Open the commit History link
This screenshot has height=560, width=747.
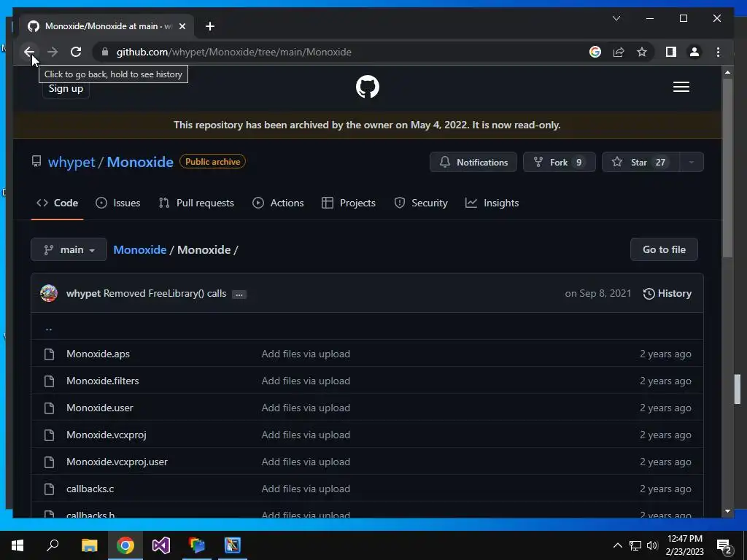(667, 293)
